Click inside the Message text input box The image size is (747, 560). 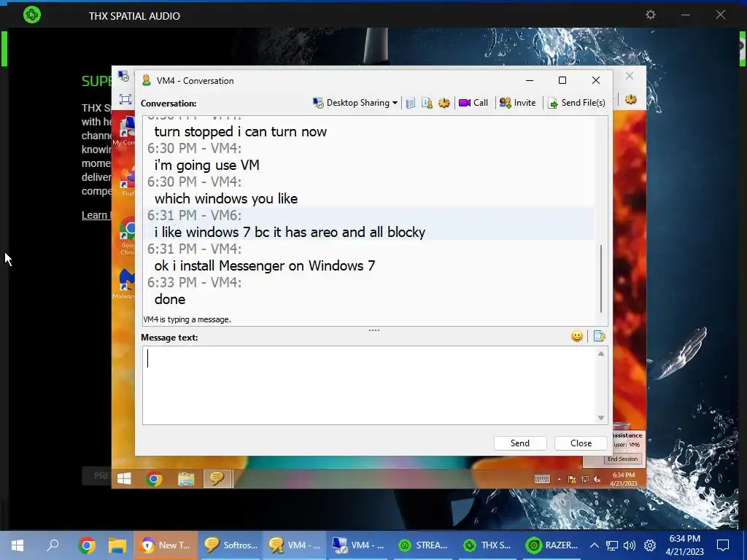click(x=371, y=385)
